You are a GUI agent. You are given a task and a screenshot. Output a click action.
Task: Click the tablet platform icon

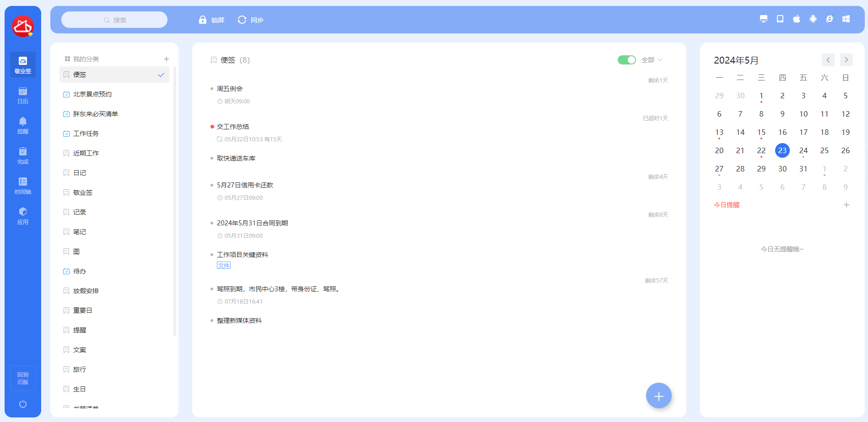tap(780, 19)
